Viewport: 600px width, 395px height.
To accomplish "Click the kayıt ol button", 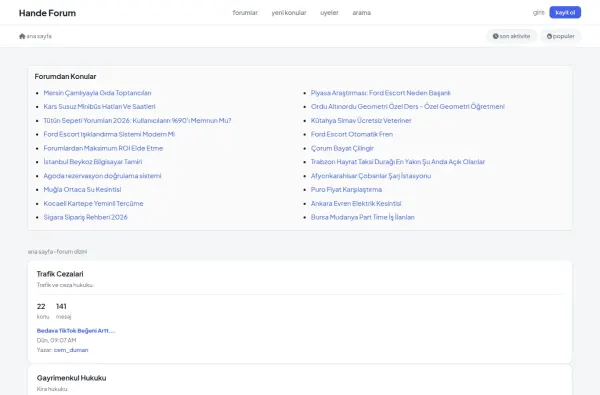I will click(x=565, y=13).
